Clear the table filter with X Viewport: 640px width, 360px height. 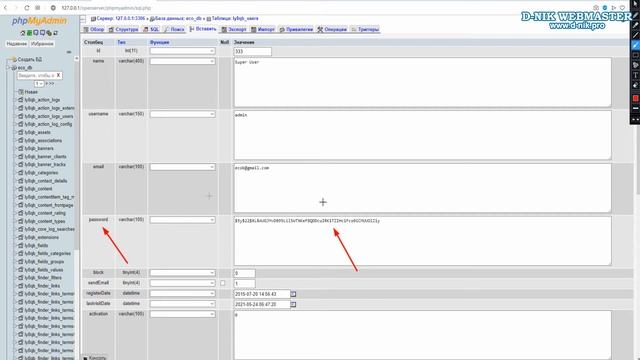coord(58,75)
